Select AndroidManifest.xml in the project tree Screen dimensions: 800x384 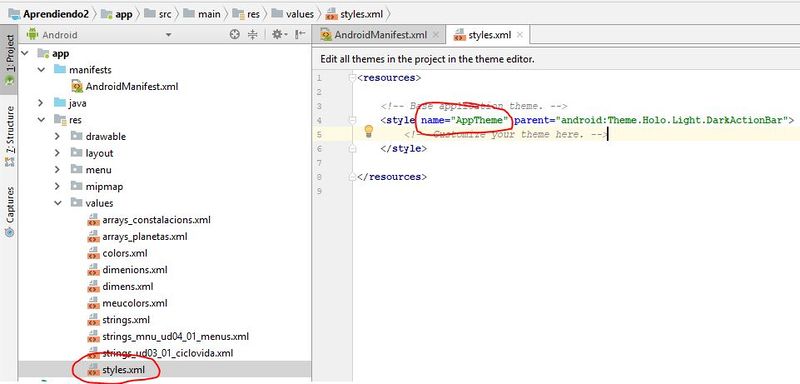(x=132, y=86)
